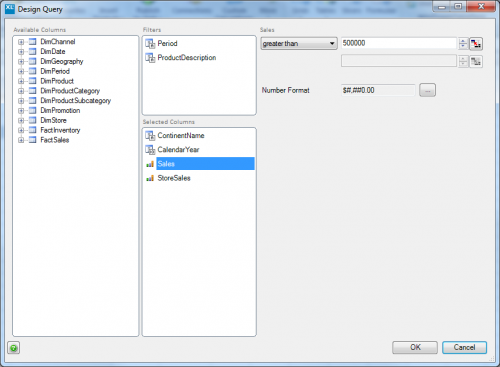This screenshot has width=500, height=367.
Task: Click the DimProductCategory table icon
Action: 32,91
